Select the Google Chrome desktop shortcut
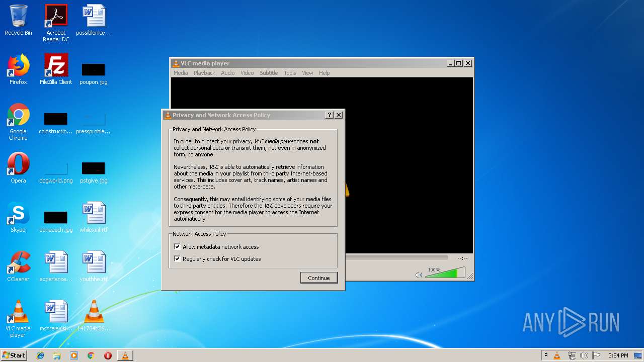 coord(18,122)
